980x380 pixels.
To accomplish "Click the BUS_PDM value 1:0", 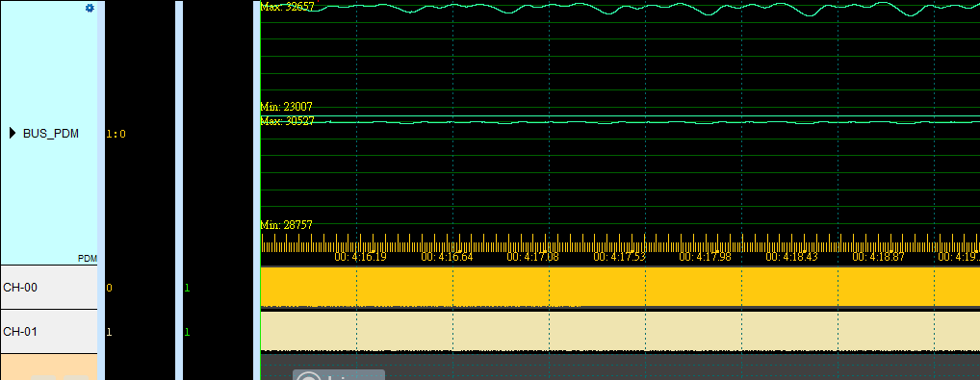I will point(116,134).
